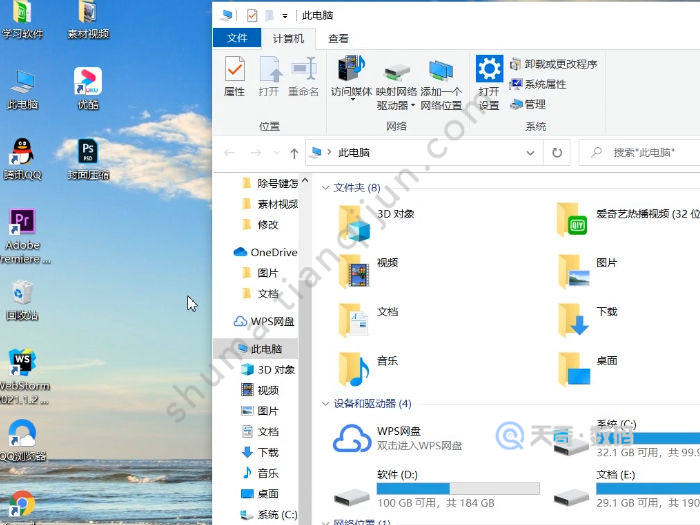
Task: Open the address bar history dropdown
Action: click(x=530, y=153)
